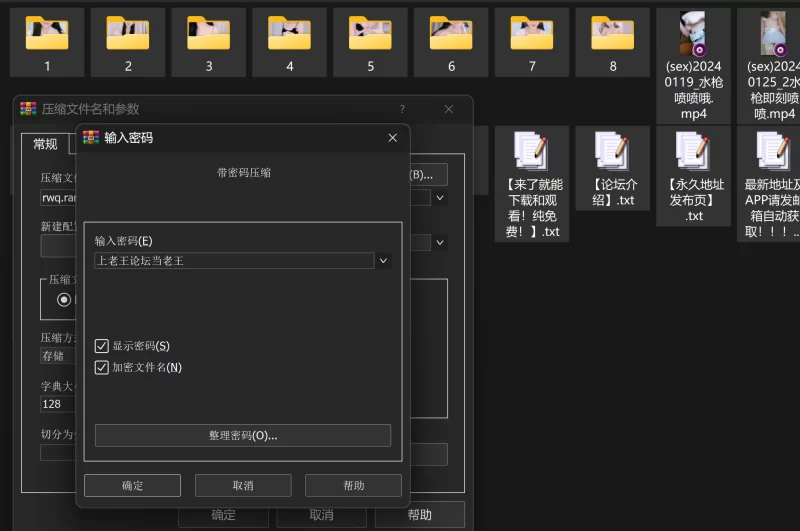Uncheck the 加密文件名 checkbox
Image resolution: width=800 pixels, height=531 pixels.
102,368
